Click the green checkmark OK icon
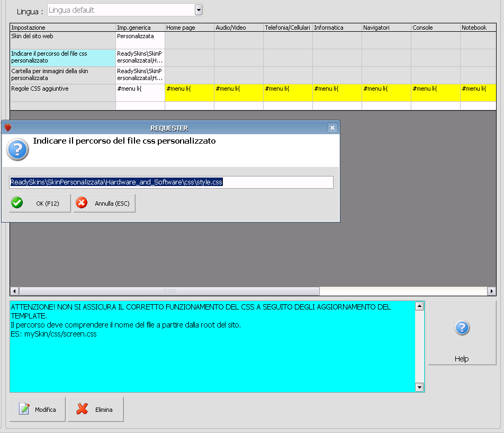This screenshot has height=433, width=504. 17,203
